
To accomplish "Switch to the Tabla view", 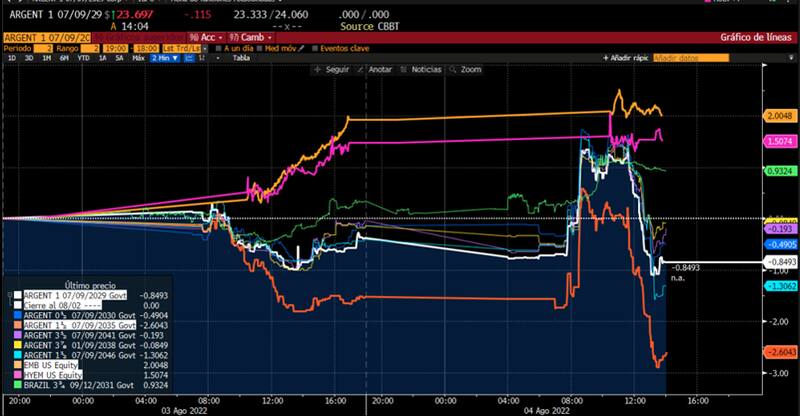I will (x=241, y=58).
